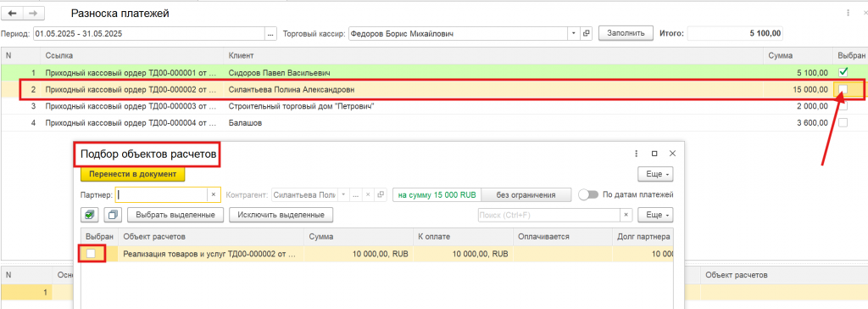The height and width of the screenshot is (309, 868).
Task: Select the без ограничения option
Action: (x=526, y=194)
